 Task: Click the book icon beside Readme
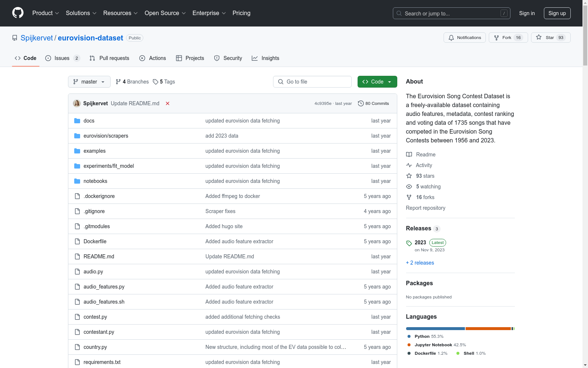(x=409, y=155)
